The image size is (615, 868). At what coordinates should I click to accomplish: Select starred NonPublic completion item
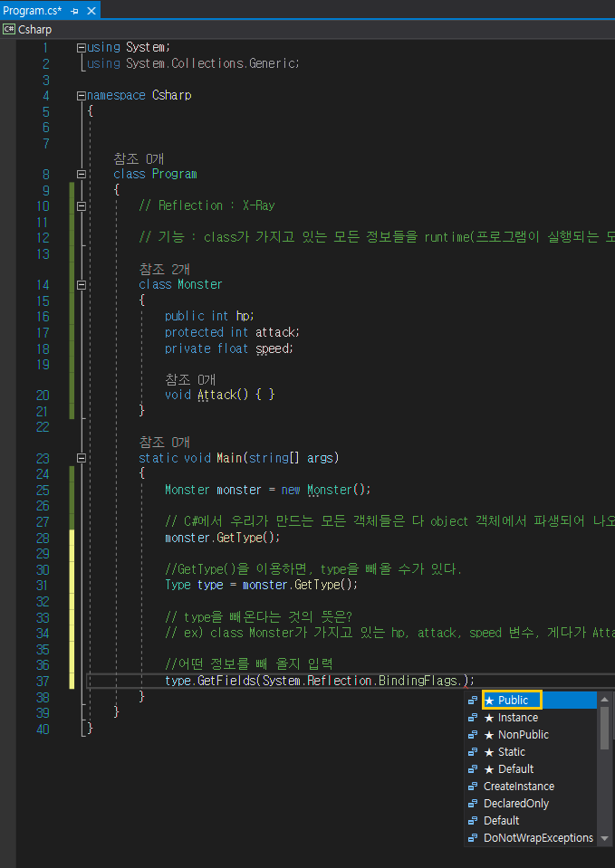point(530,735)
